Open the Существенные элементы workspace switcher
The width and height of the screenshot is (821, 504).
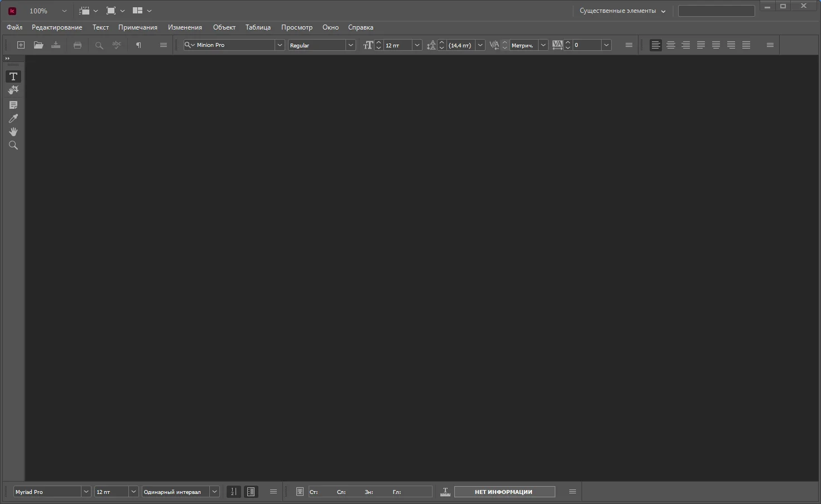(622, 11)
